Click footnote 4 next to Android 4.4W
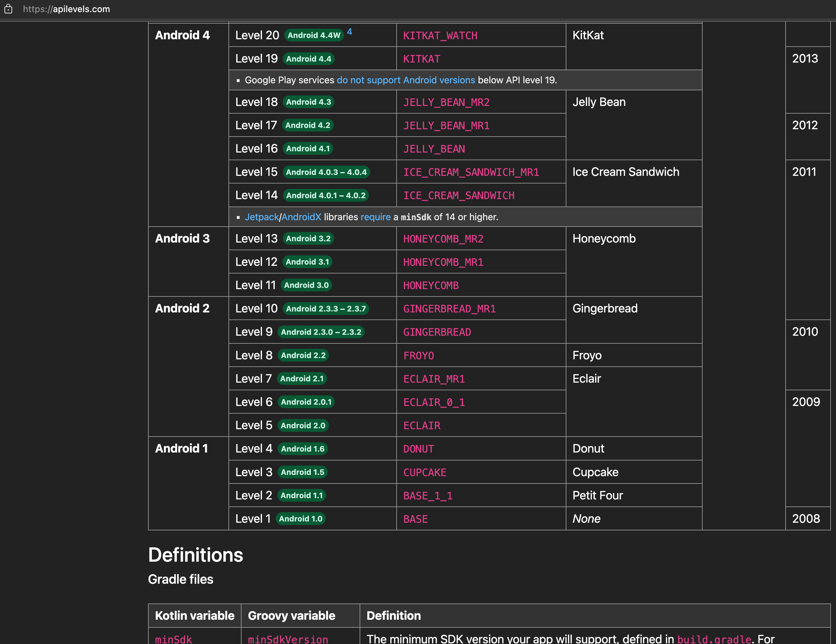 349,32
